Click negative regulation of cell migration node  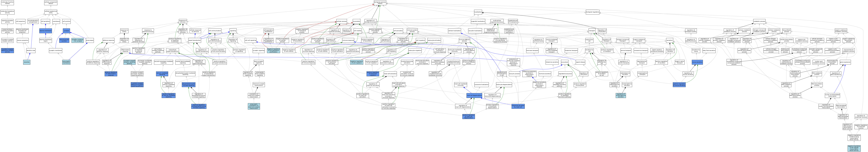[356, 62]
